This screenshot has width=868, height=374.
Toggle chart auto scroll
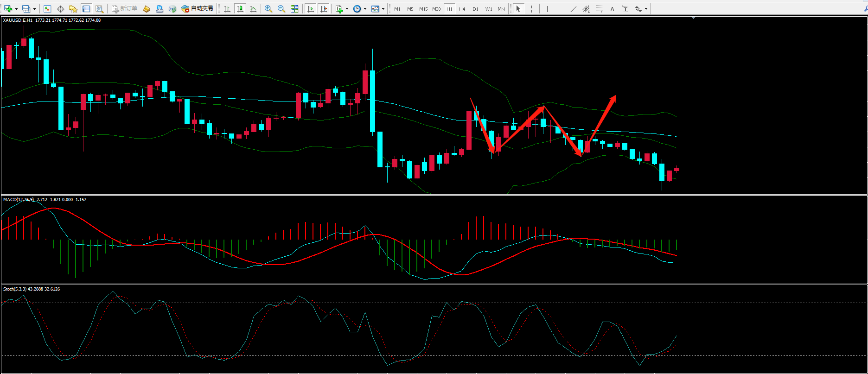(x=311, y=9)
